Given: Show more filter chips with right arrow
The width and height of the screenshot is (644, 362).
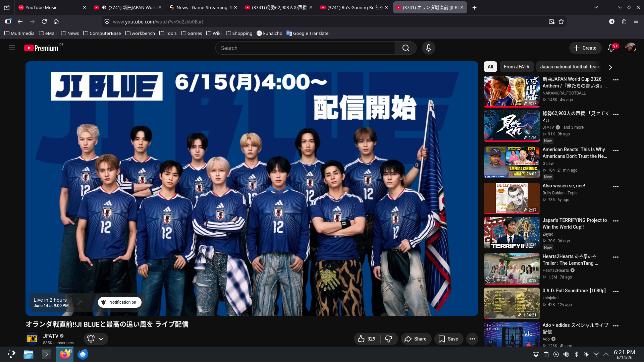Looking at the screenshot, I should [610, 67].
